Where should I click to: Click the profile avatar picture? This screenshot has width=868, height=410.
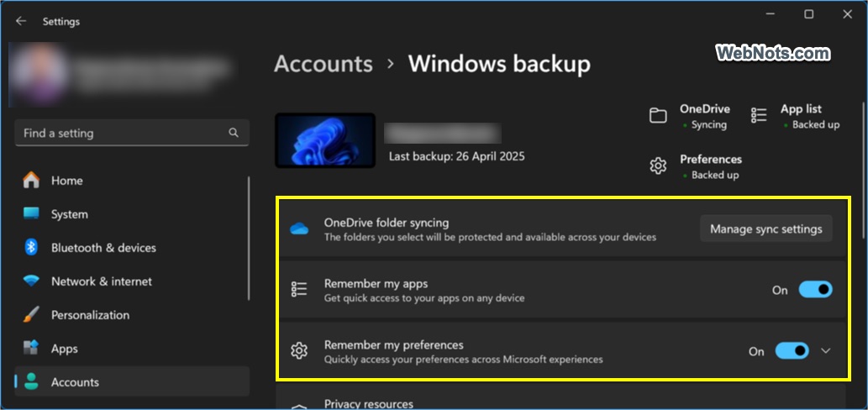pyautogui.click(x=39, y=74)
